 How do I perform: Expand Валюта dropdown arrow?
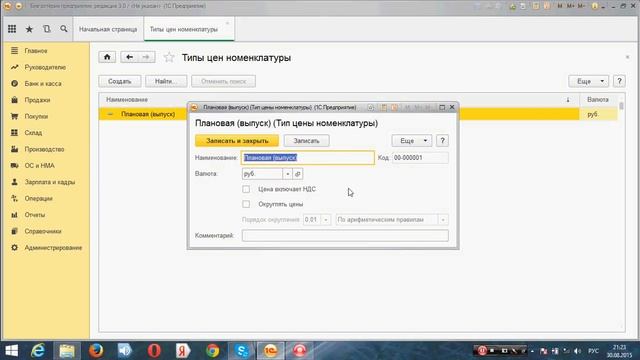(287, 174)
